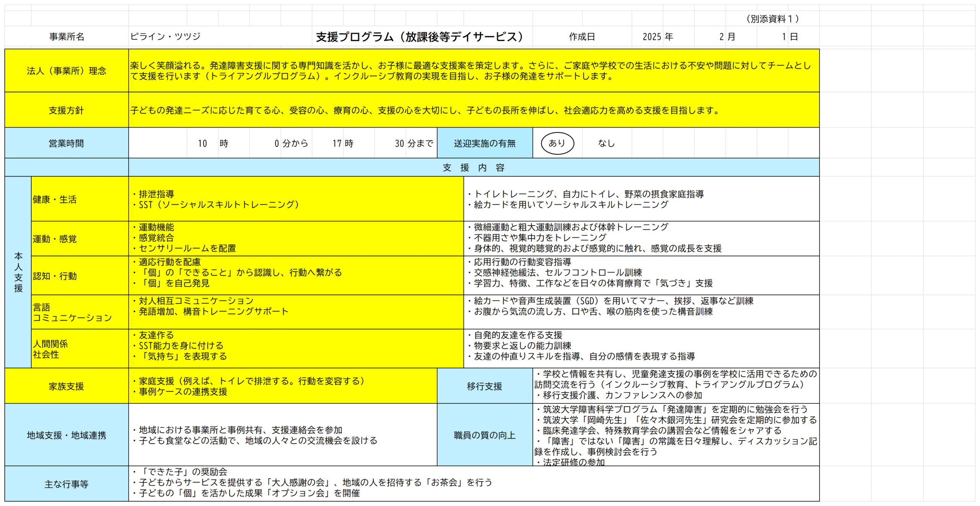Click the 運動・感覚 category cell
The height and width of the screenshot is (506, 980).
click(x=80, y=239)
